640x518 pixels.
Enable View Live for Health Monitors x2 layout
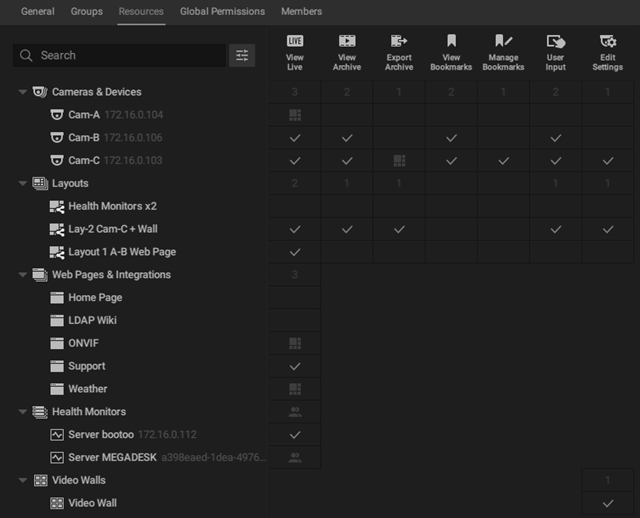tap(295, 206)
